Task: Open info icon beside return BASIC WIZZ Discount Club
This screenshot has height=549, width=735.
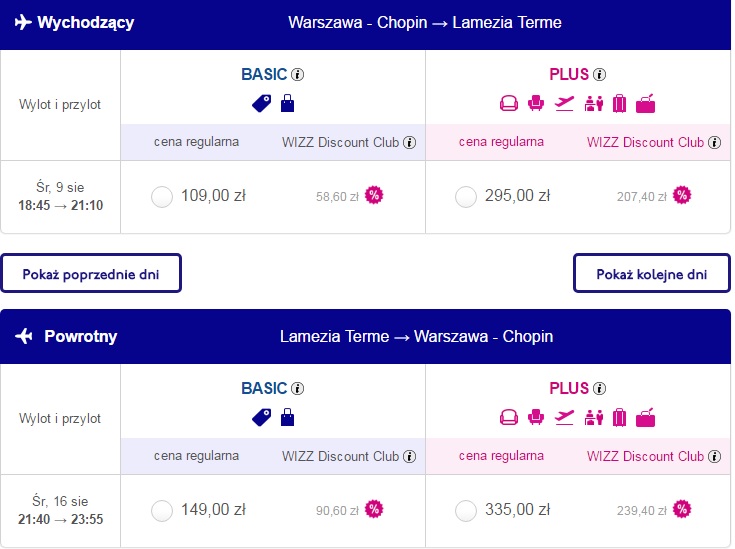Action: 409,456
